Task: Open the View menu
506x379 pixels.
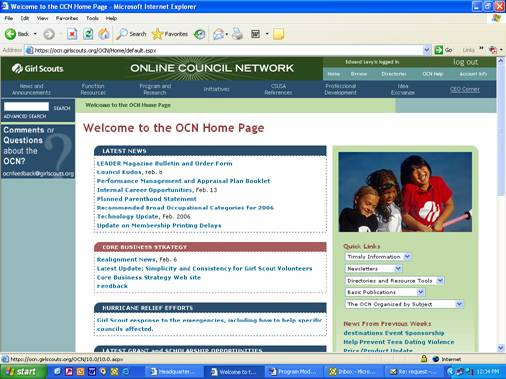Action: coord(42,18)
